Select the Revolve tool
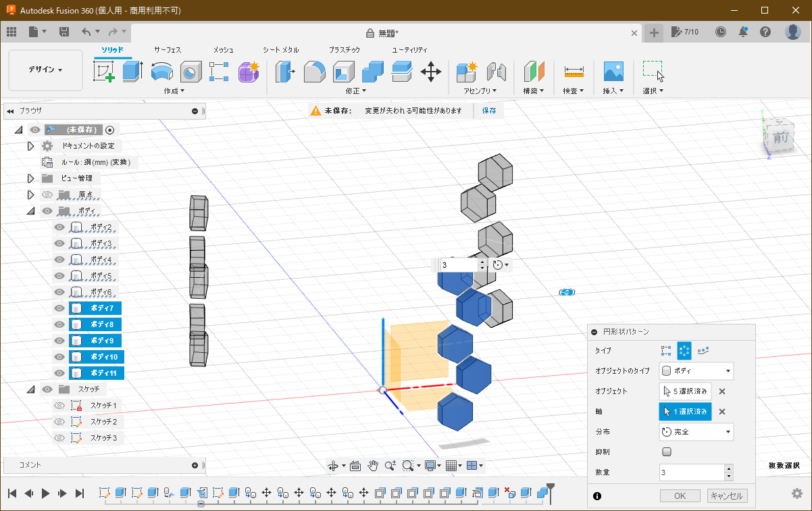This screenshot has width=812, height=511. 161,71
